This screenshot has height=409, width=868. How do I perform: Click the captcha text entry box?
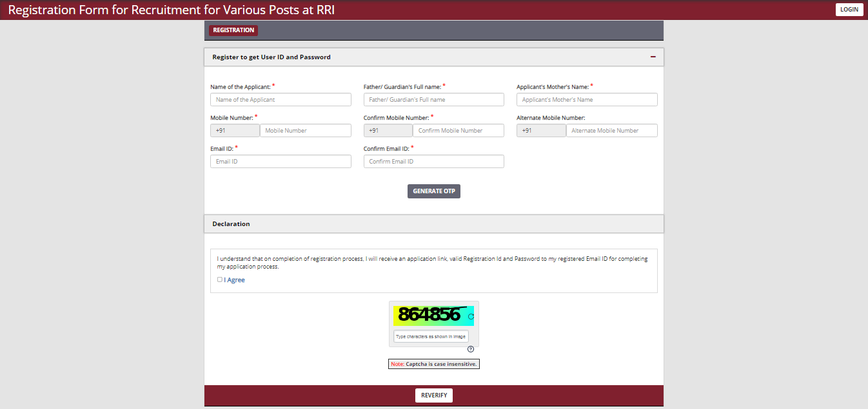point(431,337)
